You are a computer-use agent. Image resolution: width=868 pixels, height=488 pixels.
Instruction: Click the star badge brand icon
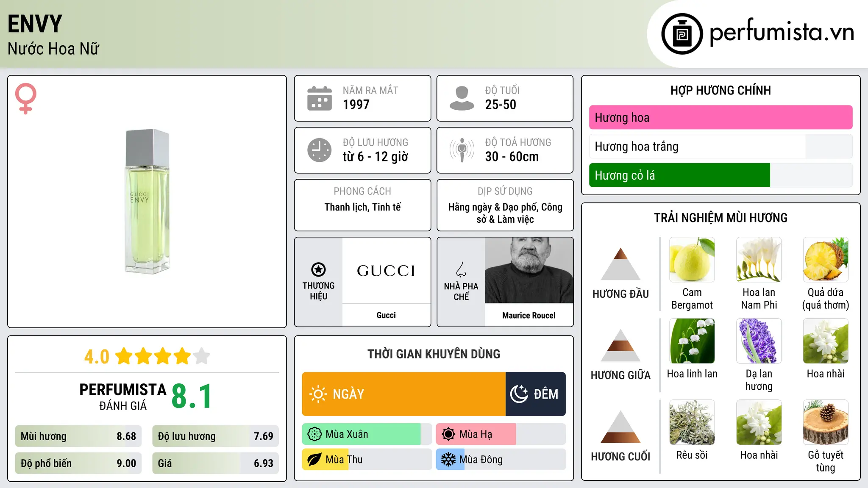pos(318,269)
